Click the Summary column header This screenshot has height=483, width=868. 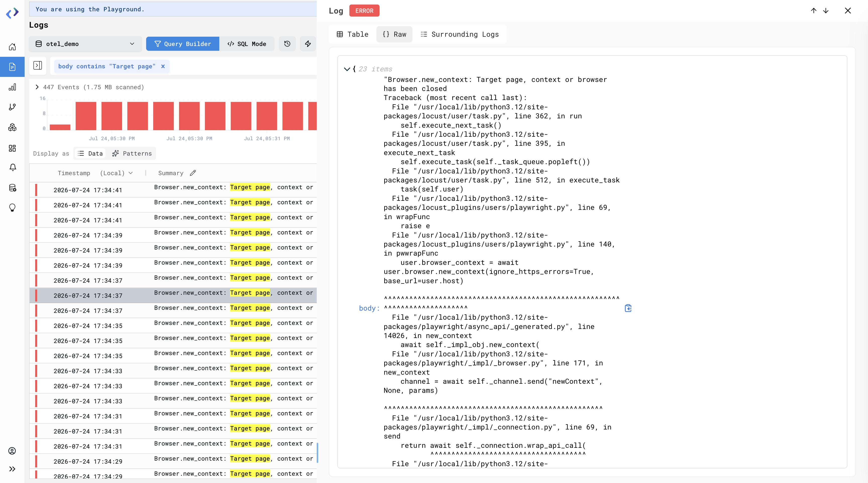point(171,173)
